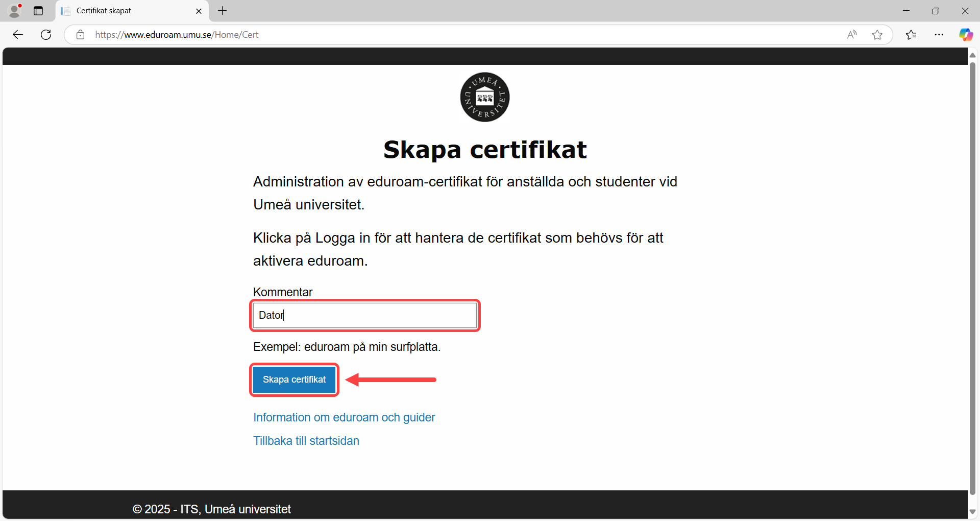Viewport: 980px width, 521px height.
Task: Open the Copilot icon
Action: pos(966,35)
